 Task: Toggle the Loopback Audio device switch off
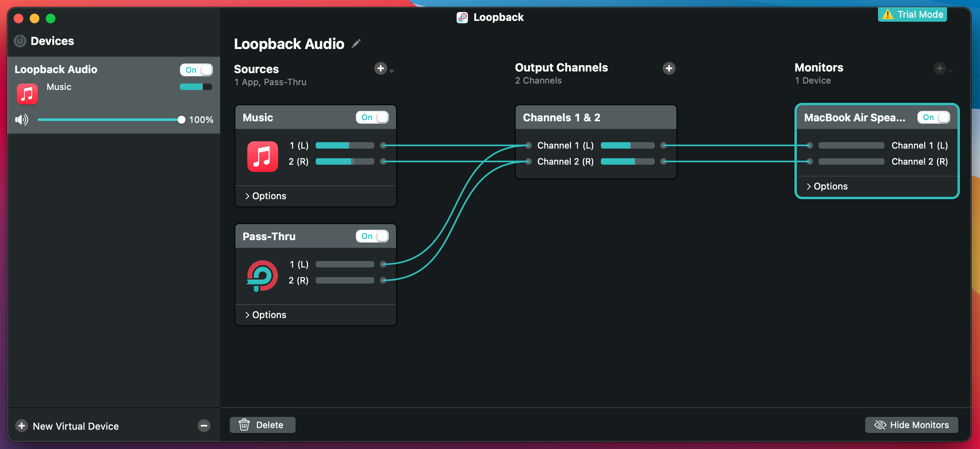[x=196, y=70]
